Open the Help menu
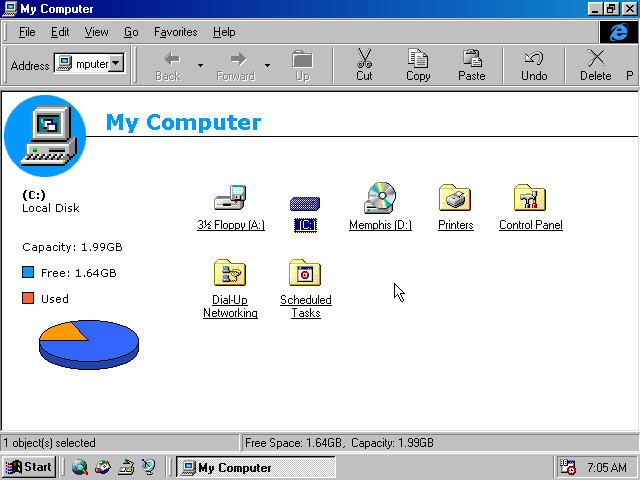This screenshot has height=480, width=640. coord(224,32)
